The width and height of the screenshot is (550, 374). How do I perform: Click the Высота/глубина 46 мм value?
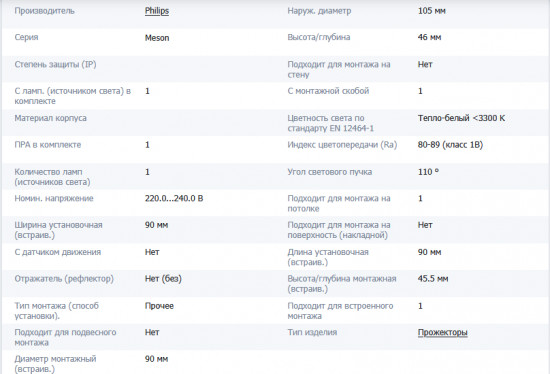point(429,38)
